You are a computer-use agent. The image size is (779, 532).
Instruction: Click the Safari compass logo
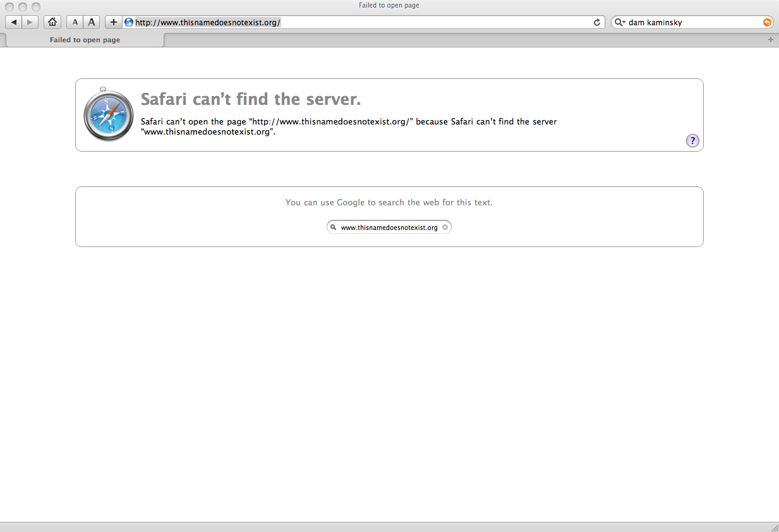point(109,115)
